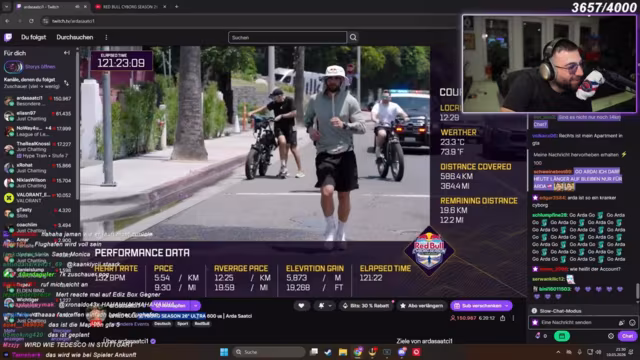The height and width of the screenshot is (360, 640).
Task: Click the Bits: 30 % Rabatt button
Action: click(x=366, y=306)
